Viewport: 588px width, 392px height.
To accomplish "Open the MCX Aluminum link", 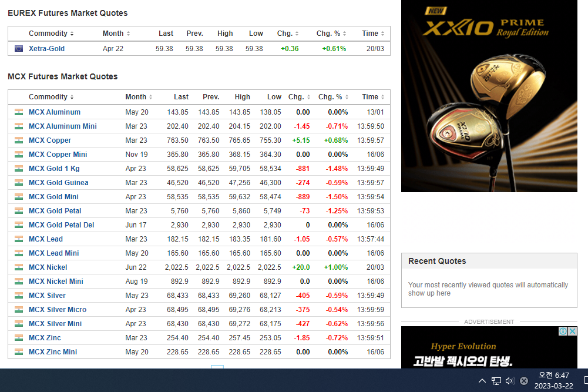I will click(x=55, y=112).
